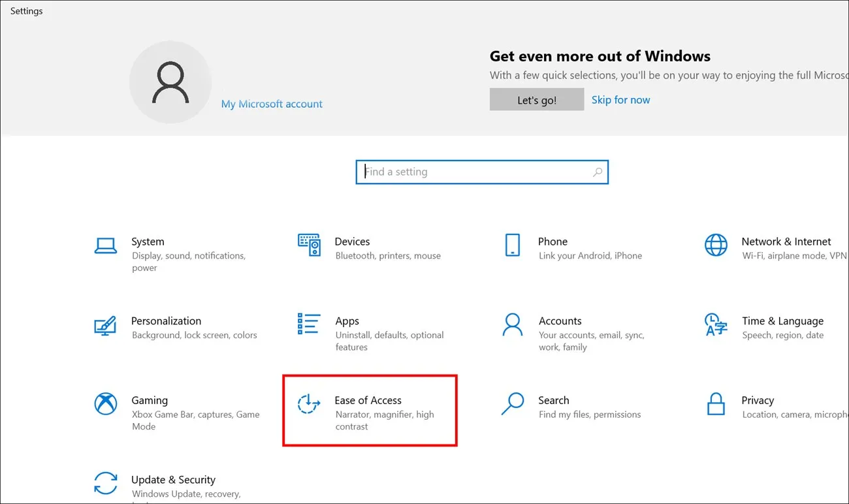Open Update & Security settings
Image resolution: width=849 pixels, height=504 pixels.
click(173, 483)
